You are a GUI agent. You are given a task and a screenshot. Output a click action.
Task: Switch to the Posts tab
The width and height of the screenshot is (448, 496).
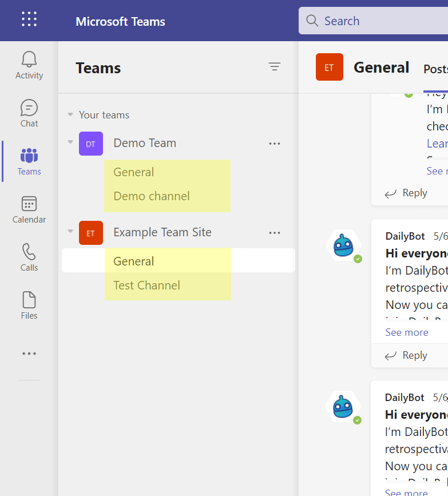pyautogui.click(x=435, y=69)
